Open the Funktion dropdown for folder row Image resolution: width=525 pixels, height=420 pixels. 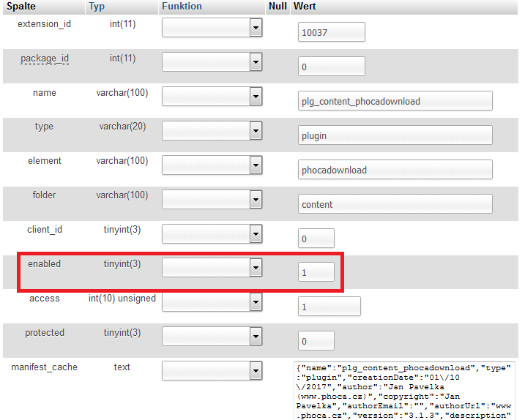212,199
